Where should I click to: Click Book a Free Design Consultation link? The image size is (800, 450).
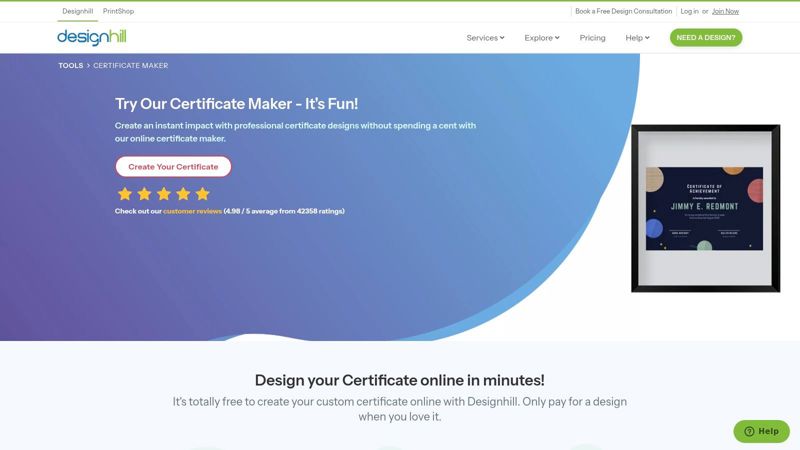pyautogui.click(x=623, y=11)
